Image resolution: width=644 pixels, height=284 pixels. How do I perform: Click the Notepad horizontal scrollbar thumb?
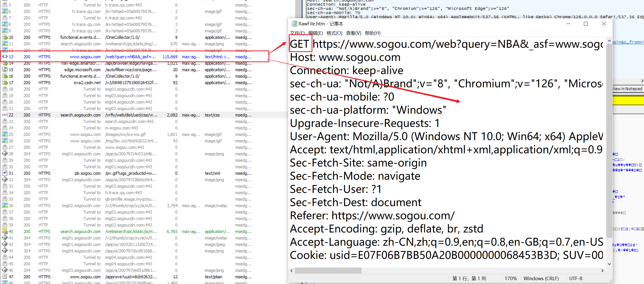pos(328,271)
